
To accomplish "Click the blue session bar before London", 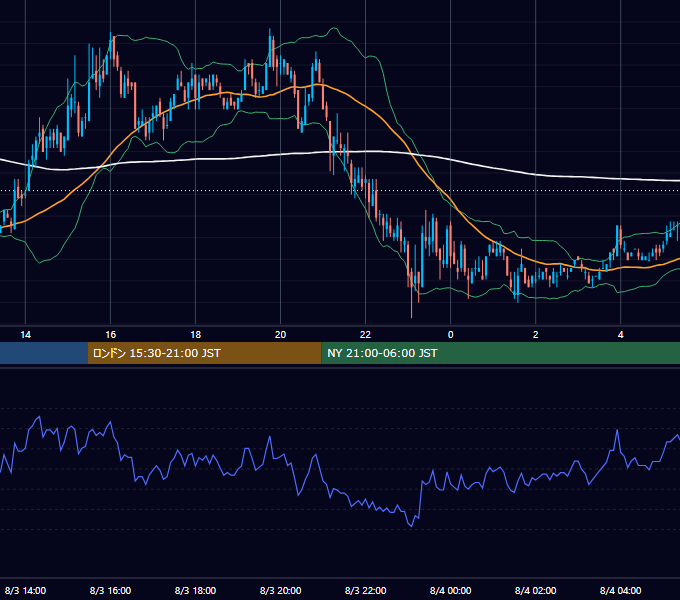I will coord(44,353).
